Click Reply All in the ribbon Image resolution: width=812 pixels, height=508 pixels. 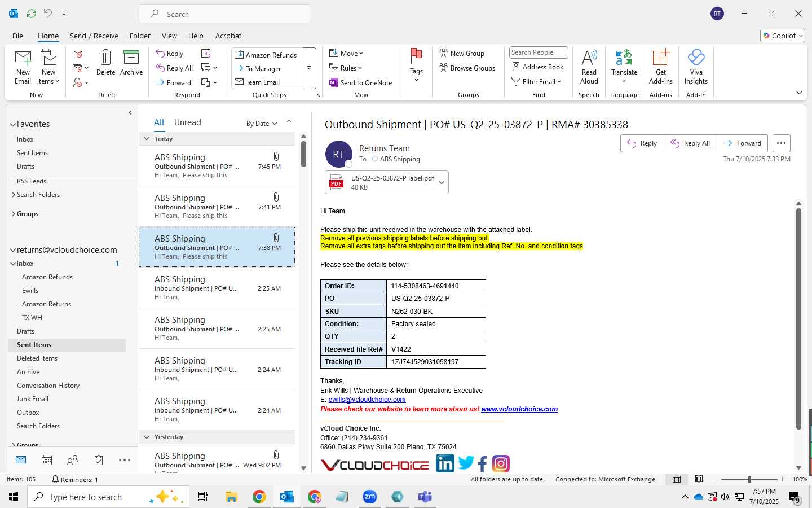pos(174,68)
